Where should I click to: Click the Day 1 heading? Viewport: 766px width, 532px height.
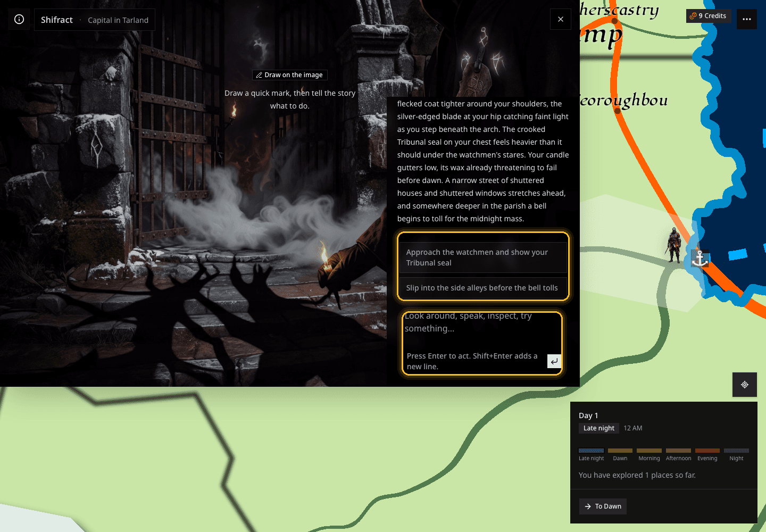pyautogui.click(x=588, y=415)
